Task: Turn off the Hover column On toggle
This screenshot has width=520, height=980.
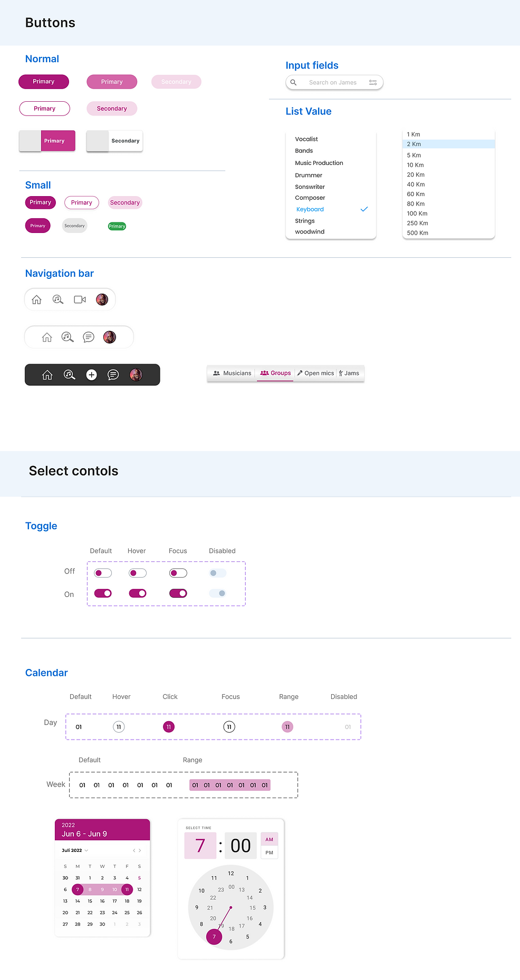Action: pyautogui.click(x=138, y=594)
